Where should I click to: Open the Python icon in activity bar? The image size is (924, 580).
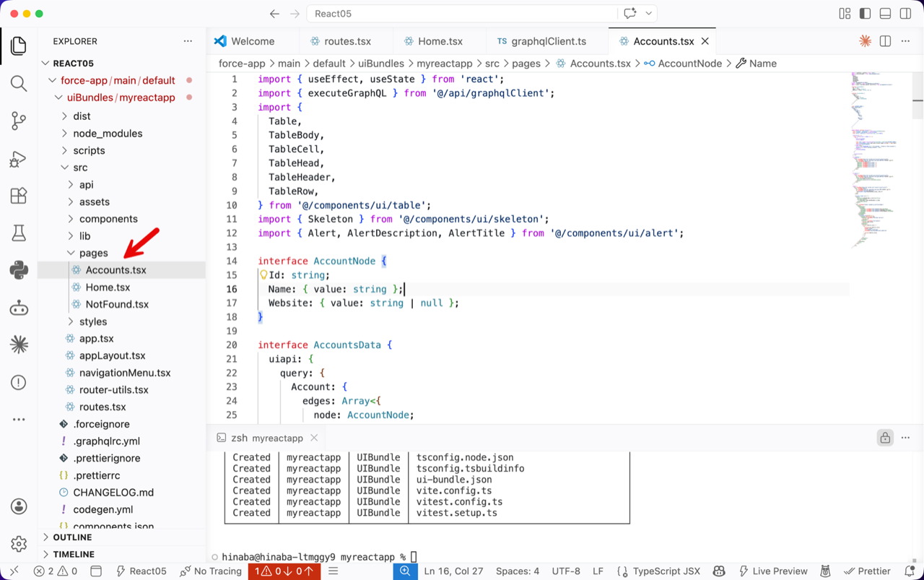(19, 270)
